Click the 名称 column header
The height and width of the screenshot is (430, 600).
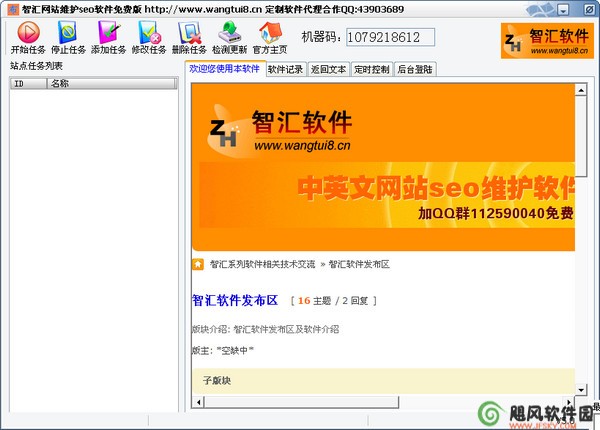[112, 83]
